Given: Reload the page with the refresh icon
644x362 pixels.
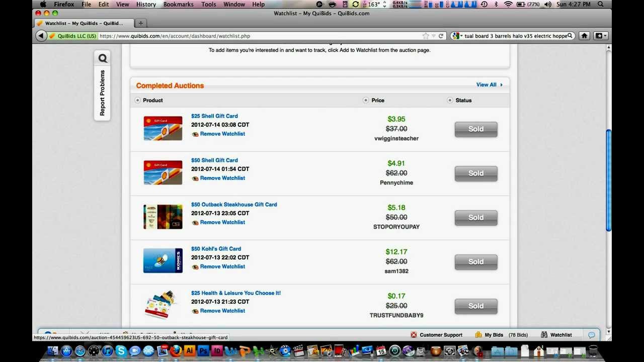Looking at the screenshot, I should point(441,36).
